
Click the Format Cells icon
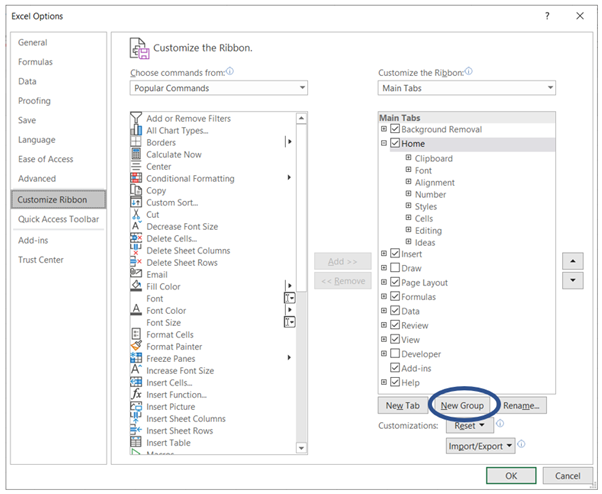click(x=136, y=334)
